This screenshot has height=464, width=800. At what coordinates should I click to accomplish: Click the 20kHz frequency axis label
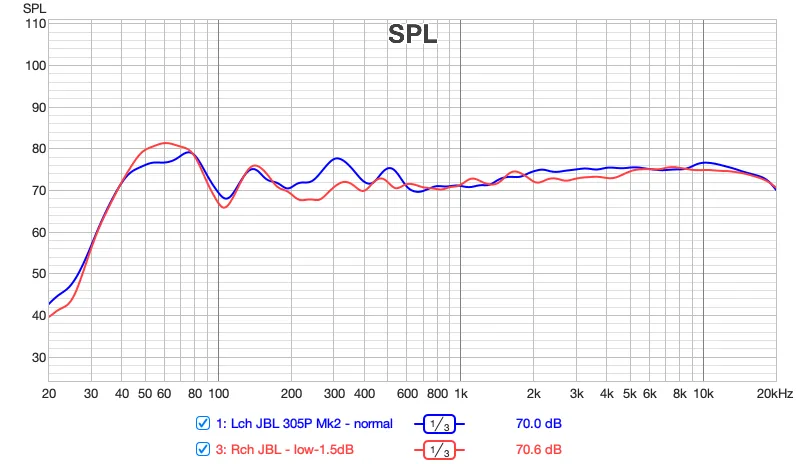pos(774,394)
